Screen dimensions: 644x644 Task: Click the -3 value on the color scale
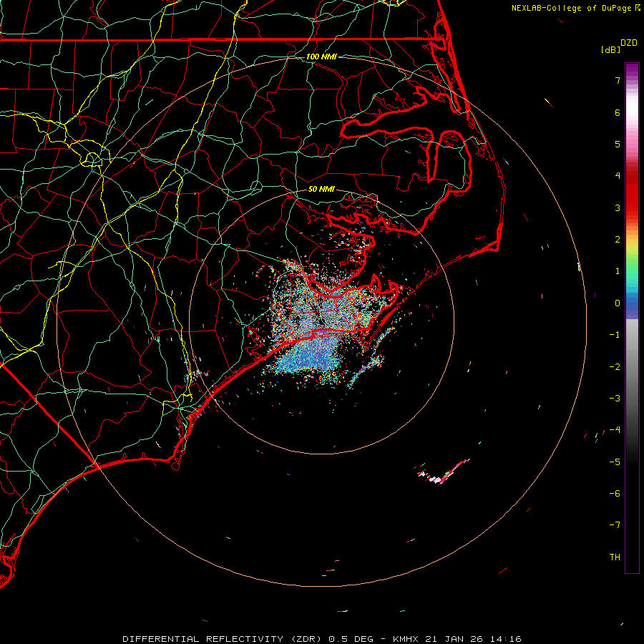(x=615, y=399)
